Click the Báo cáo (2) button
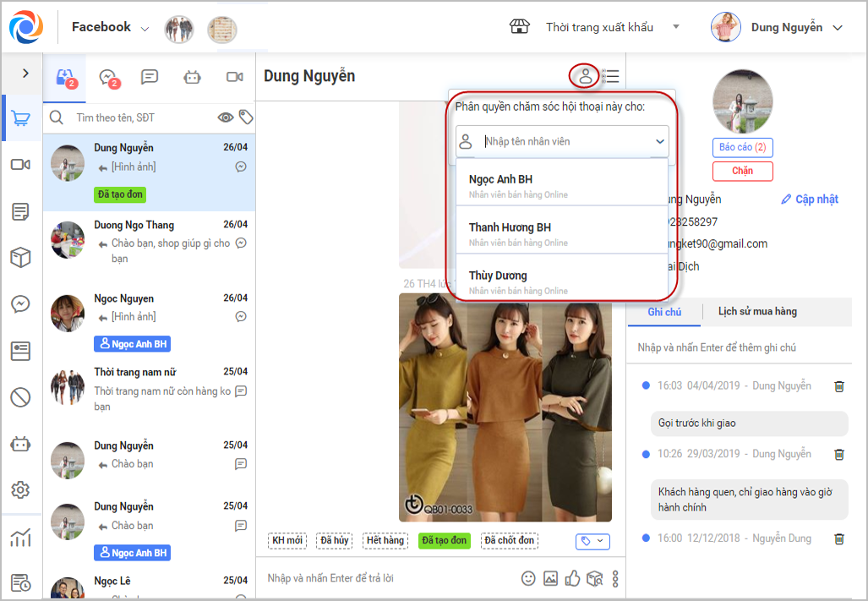868x601 pixels. coord(742,147)
